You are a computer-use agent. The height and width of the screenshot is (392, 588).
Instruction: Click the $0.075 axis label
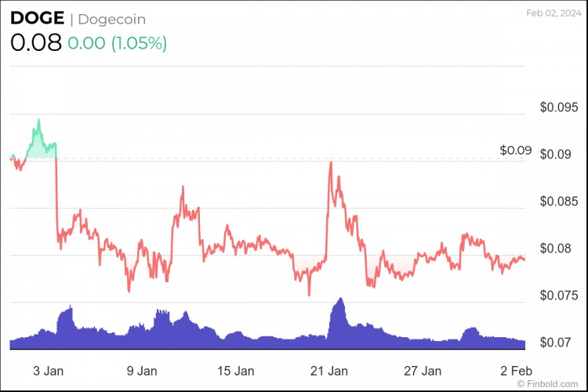tap(559, 296)
